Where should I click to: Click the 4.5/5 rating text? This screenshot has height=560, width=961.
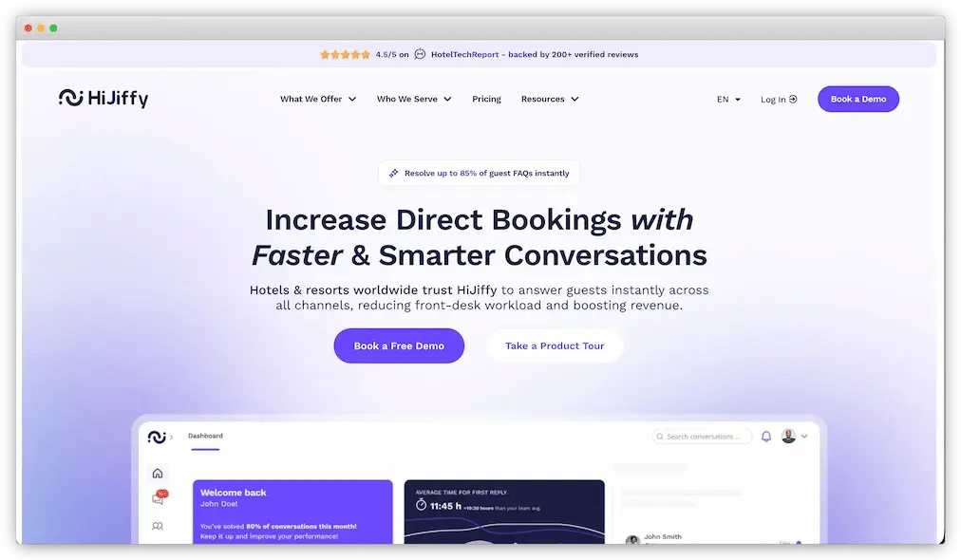coord(392,54)
